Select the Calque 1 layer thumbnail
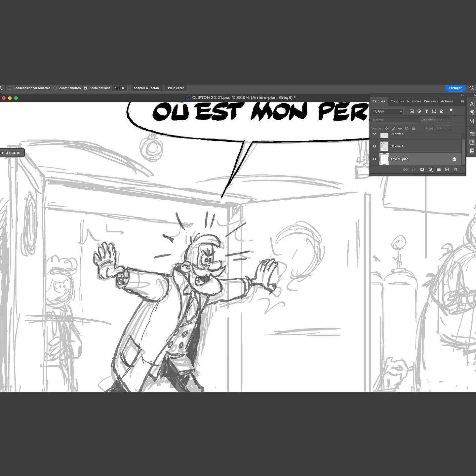Screen dimensions: 476x476 (384, 146)
